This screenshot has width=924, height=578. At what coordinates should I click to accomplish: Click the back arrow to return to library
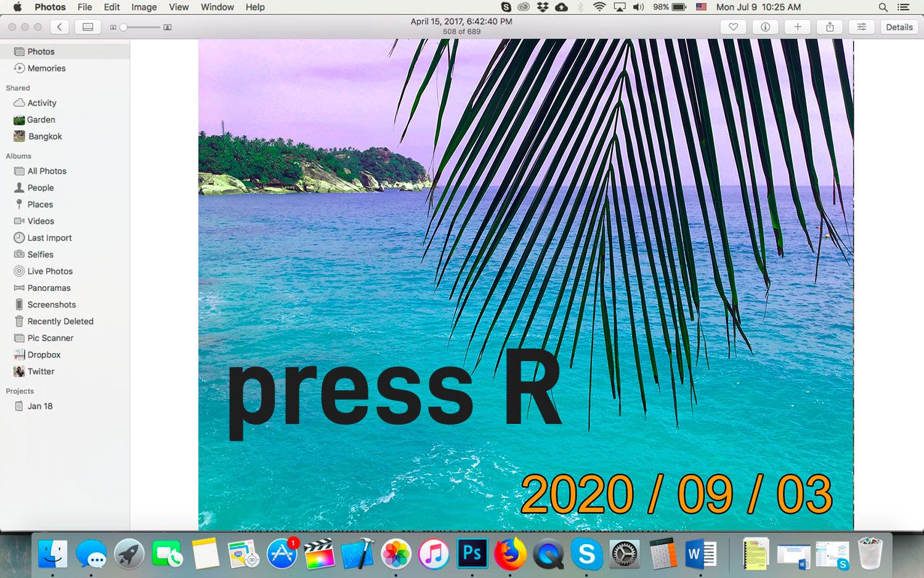[x=59, y=26]
